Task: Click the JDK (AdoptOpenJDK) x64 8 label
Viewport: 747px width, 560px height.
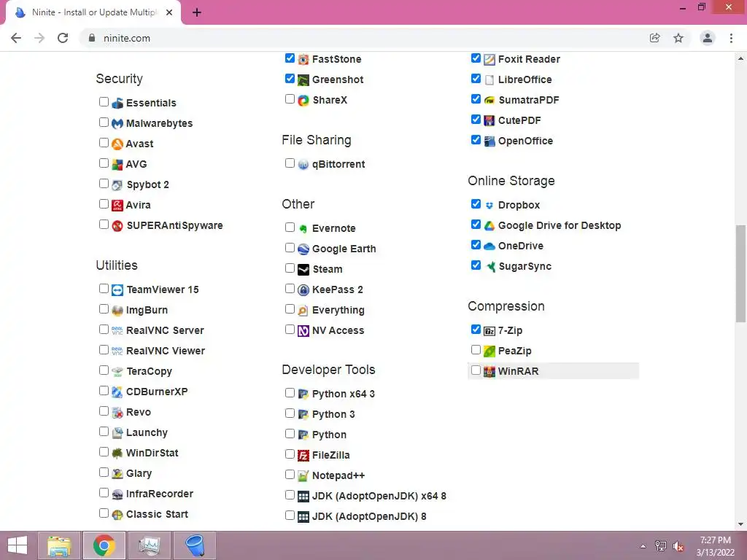Action: (x=379, y=496)
